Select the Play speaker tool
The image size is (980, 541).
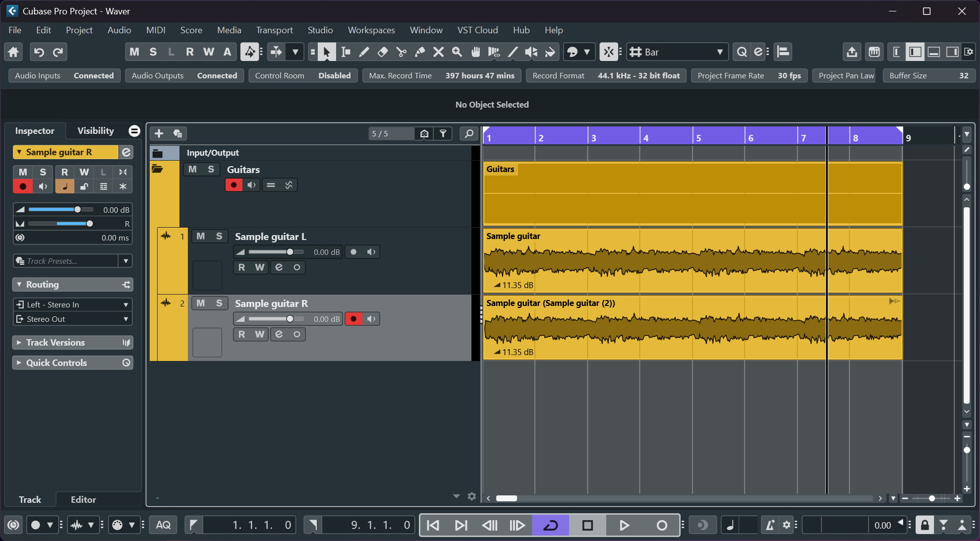[x=531, y=52]
